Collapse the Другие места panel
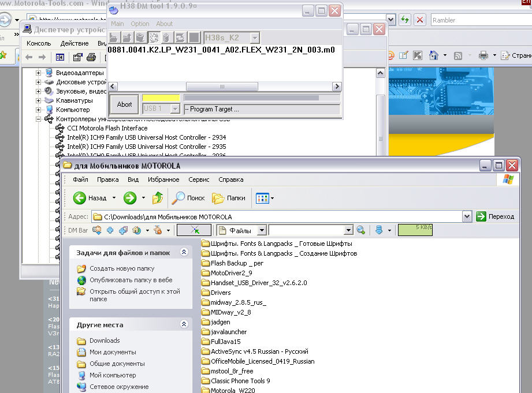 click(184, 324)
